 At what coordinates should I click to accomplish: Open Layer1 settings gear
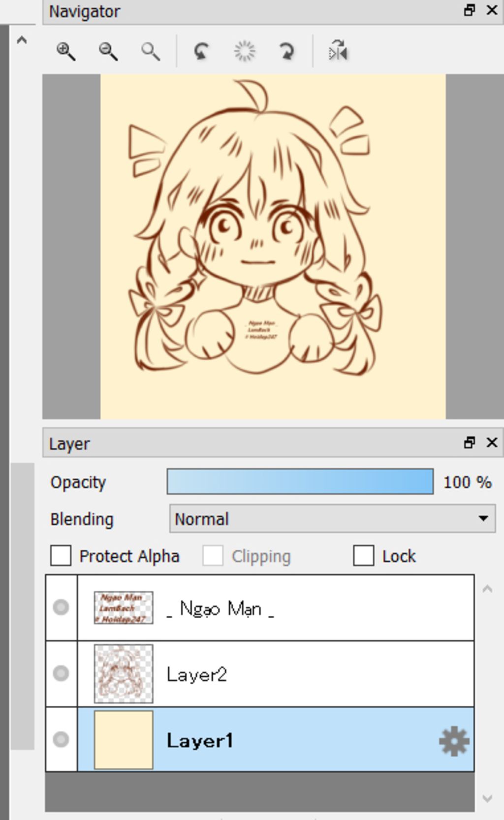click(x=454, y=741)
